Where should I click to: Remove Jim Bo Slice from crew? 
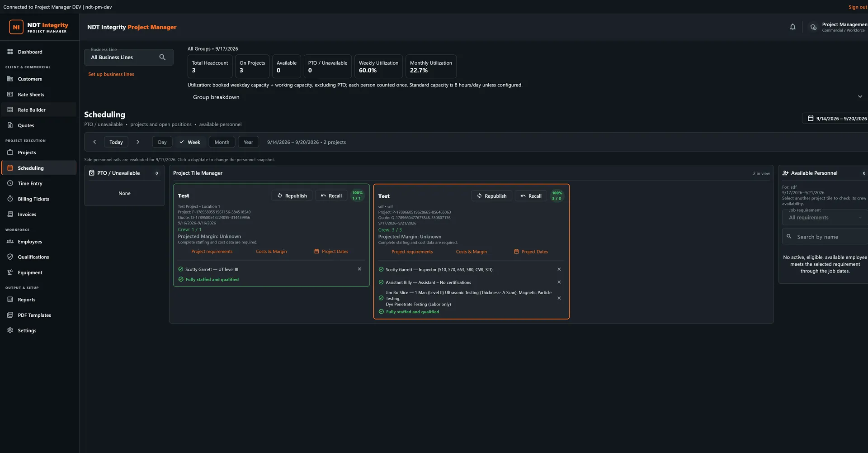coord(559,298)
